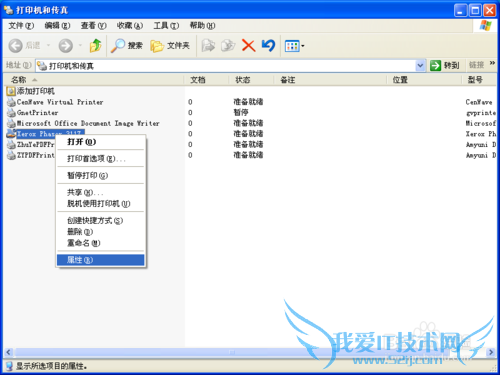Screen dimensions: 500x375
Task: Expand the address bar dropdown
Action: (420, 66)
